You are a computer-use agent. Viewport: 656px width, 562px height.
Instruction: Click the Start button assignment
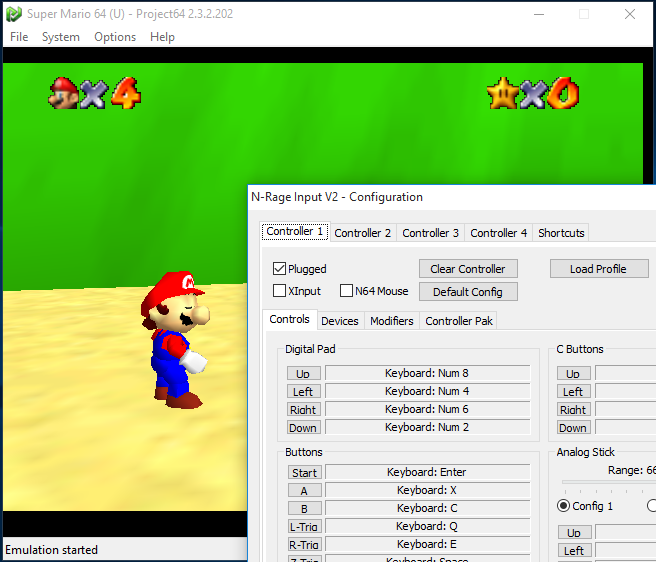coord(305,472)
